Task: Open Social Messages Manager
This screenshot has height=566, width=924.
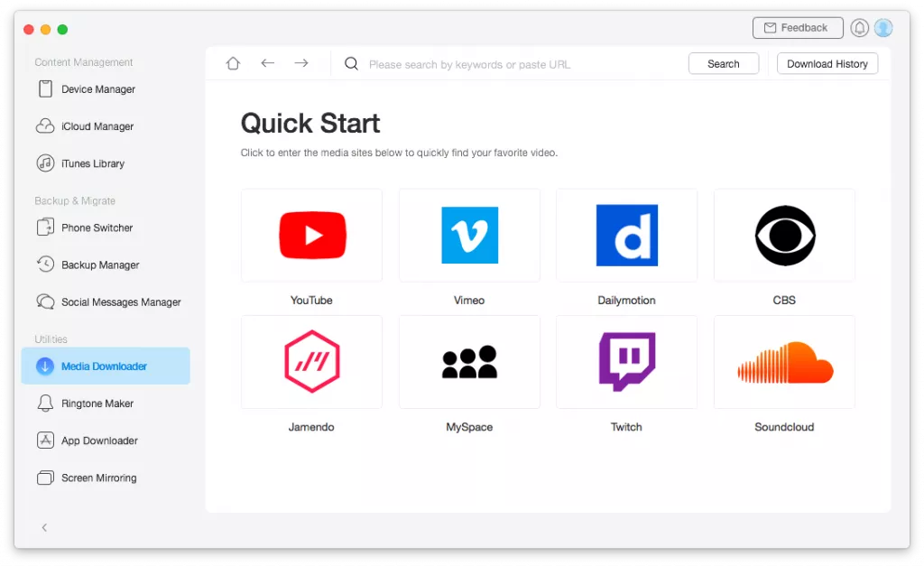Action: pyautogui.click(x=106, y=302)
